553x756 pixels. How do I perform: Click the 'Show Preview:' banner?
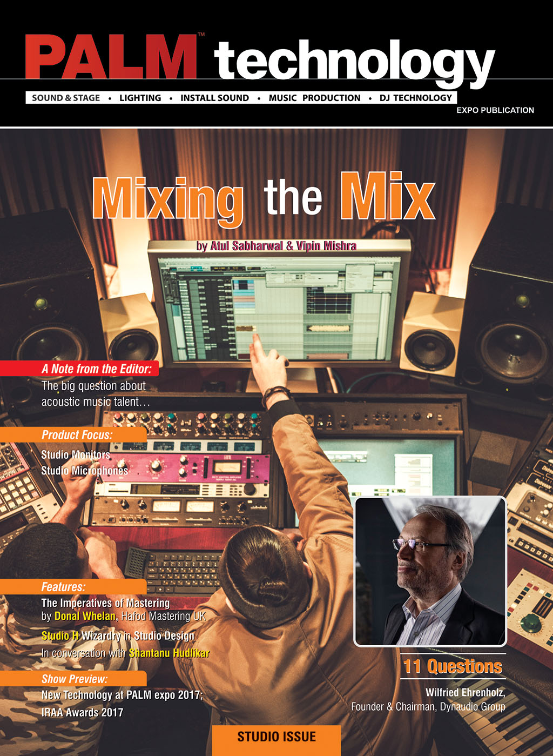[73, 679]
